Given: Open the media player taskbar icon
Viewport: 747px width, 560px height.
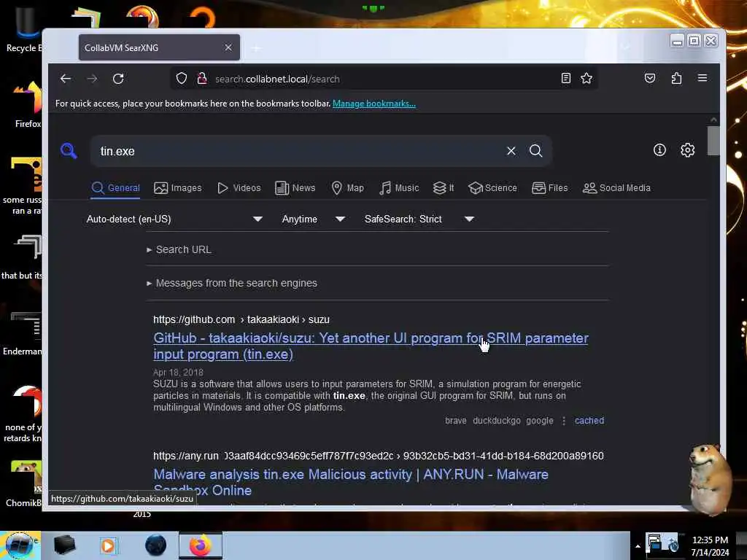Looking at the screenshot, I should coord(108,545).
